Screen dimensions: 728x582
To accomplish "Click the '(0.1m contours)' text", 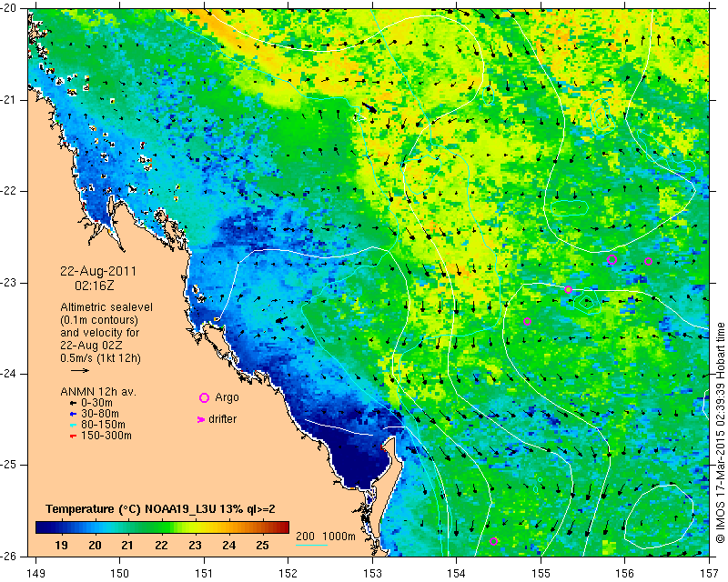I will [99, 320].
